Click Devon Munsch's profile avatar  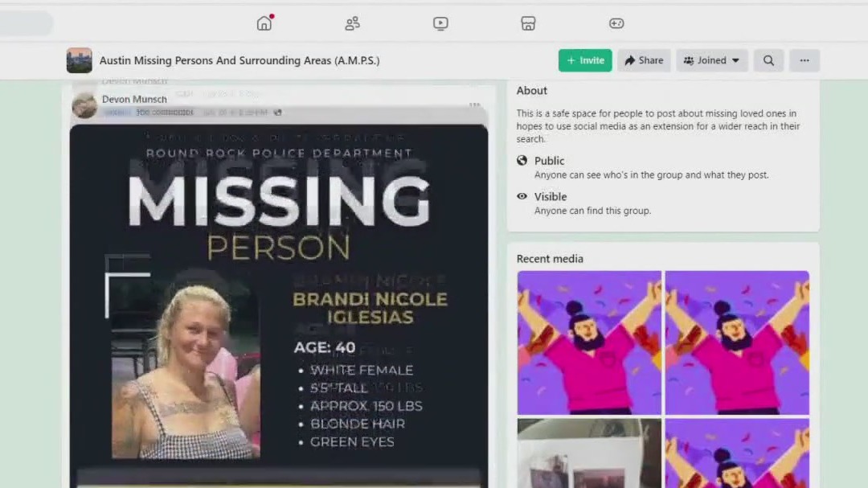84,105
